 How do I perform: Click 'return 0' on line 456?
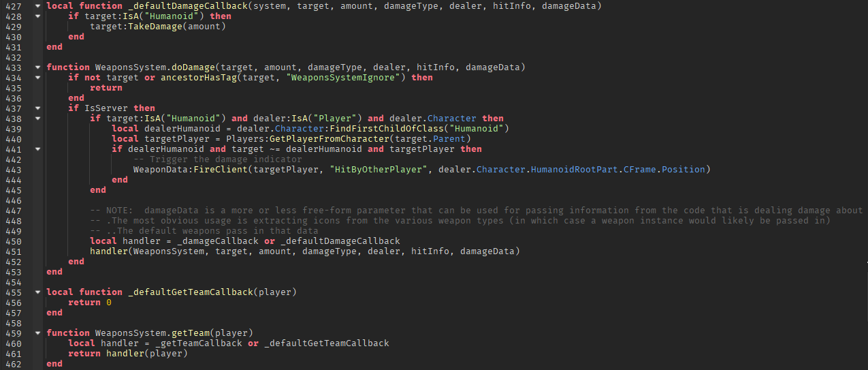[89, 302]
